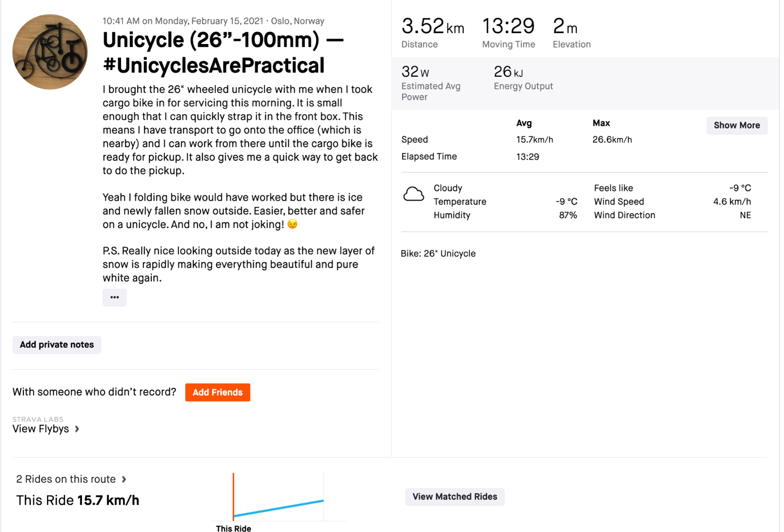784x532 pixels.
Task: Click the blue trend line on the chart
Action: 279,508
